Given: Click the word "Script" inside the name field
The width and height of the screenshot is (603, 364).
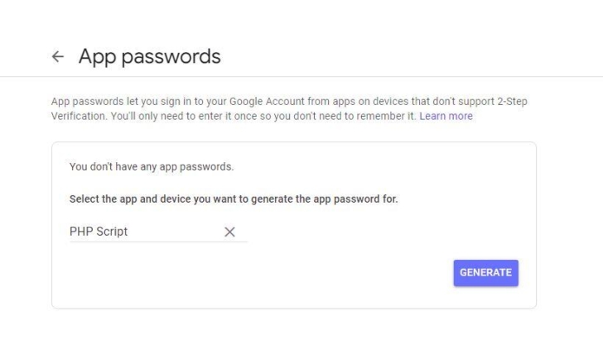Looking at the screenshot, I should 112,232.
